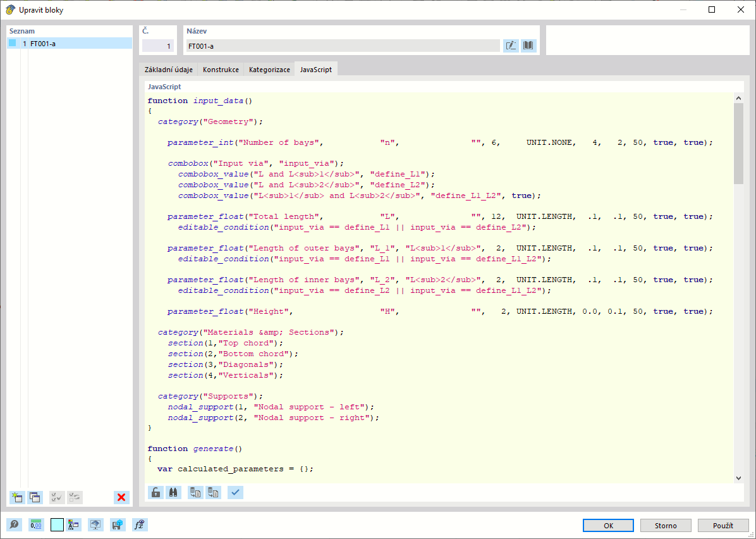Viewport: 756px width, 539px height.
Task: Click the Seznam list header label
Action: pos(22,31)
